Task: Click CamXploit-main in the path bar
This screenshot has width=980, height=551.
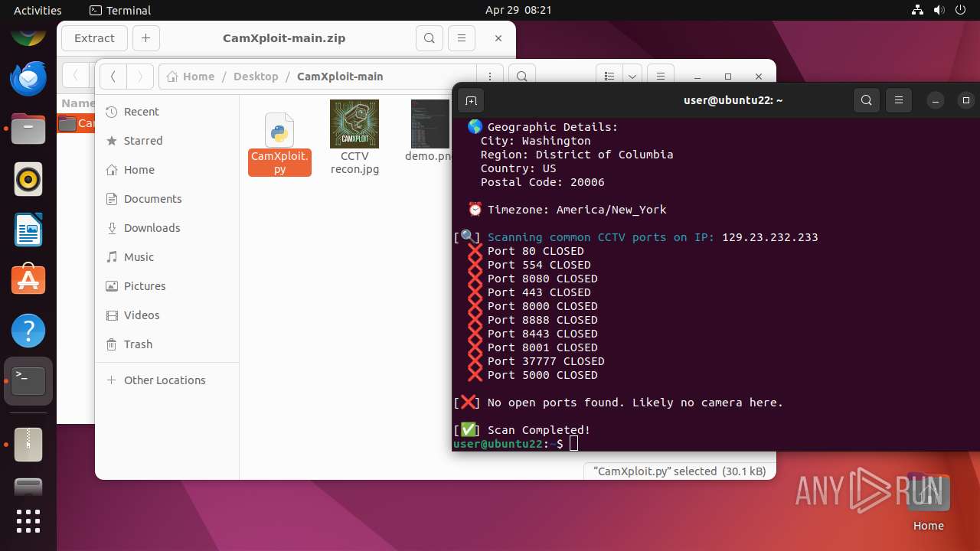Action: (x=340, y=77)
